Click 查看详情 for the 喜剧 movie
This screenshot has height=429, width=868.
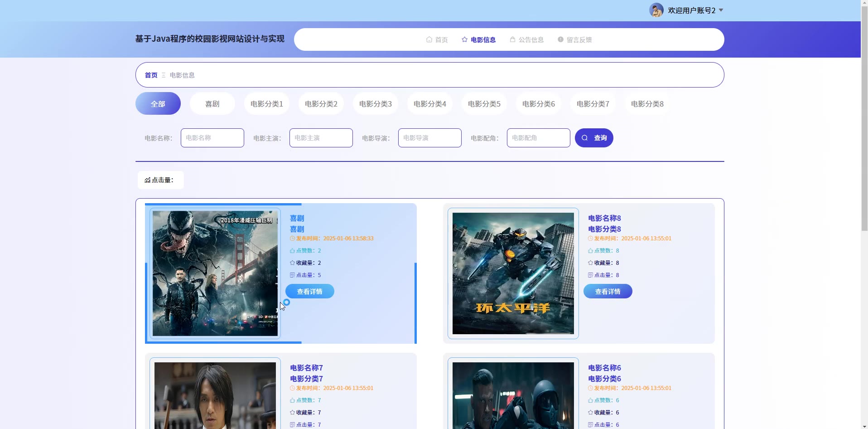point(309,292)
